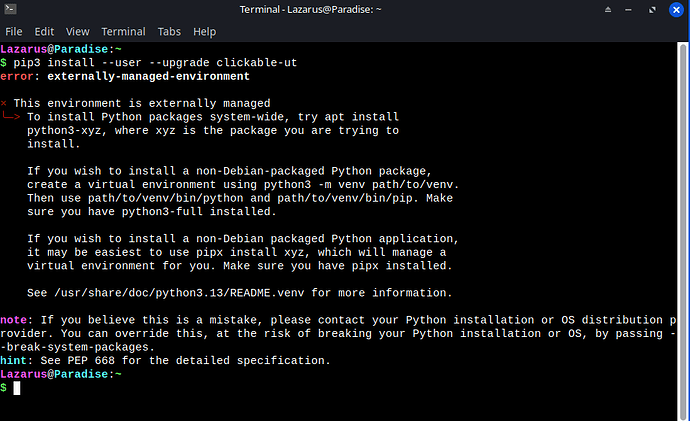Viewport: 690px width, 421px height.
Task: Open the Help menu
Action: [x=204, y=32]
